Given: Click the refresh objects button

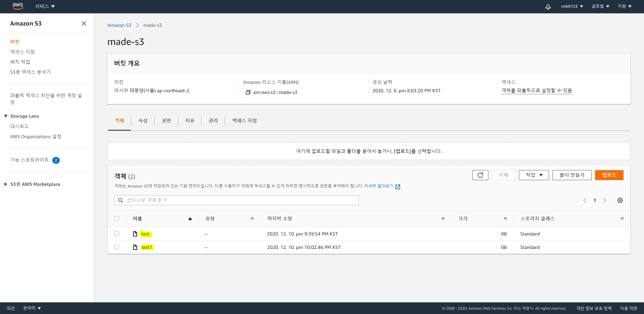Looking at the screenshot, I should [480, 175].
